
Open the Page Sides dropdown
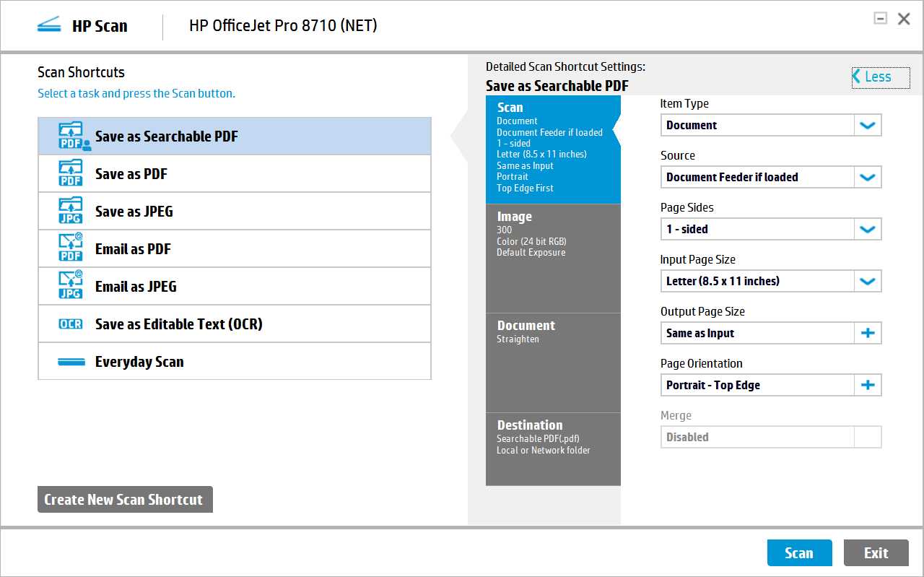click(x=868, y=229)
